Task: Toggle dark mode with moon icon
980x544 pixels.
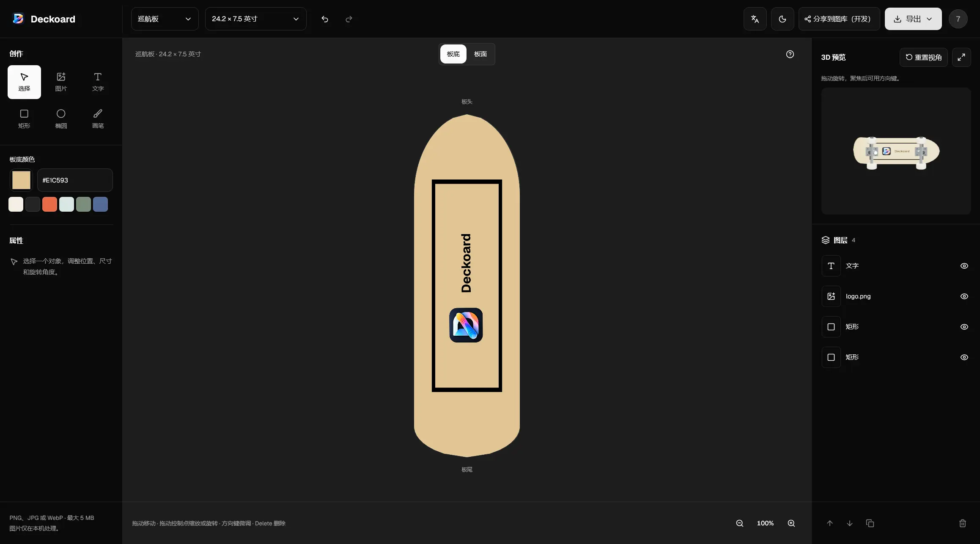Action: pyautogui.click(x=782, y=19)
